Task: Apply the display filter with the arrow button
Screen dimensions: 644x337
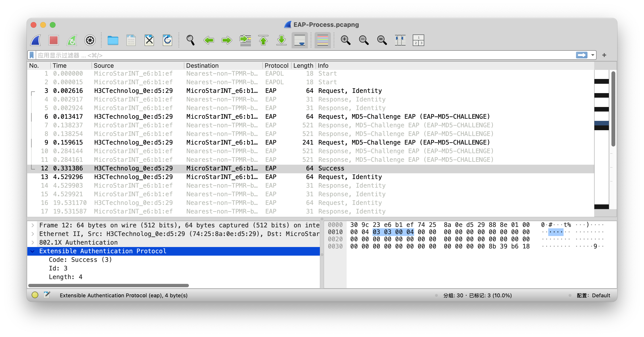Action: click(582, 55)
